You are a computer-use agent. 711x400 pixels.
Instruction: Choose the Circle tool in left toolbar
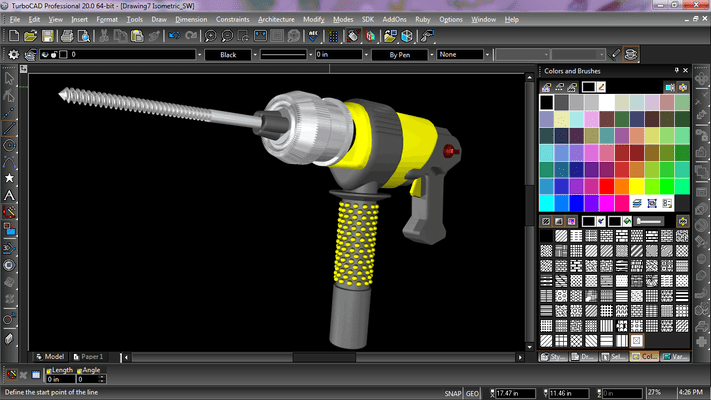click(x=9, y=145)
